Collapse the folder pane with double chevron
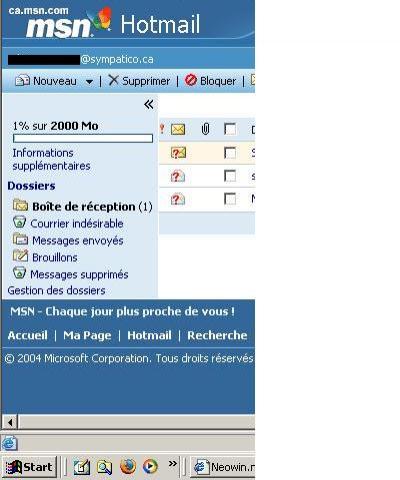 point(149,105)
